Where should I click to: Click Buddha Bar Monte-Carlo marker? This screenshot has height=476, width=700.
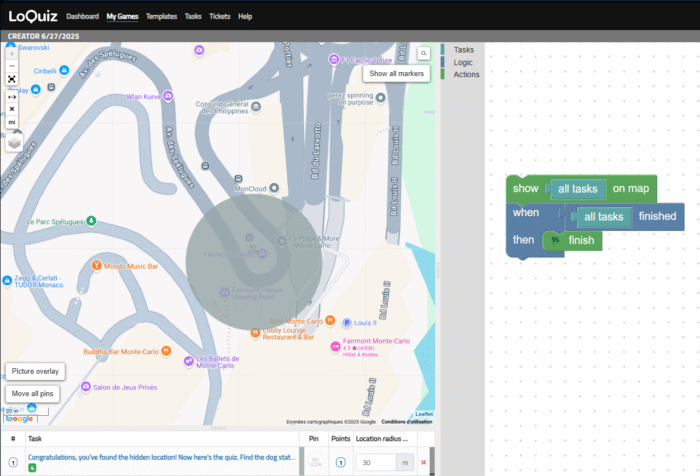[x=166, y=351]
